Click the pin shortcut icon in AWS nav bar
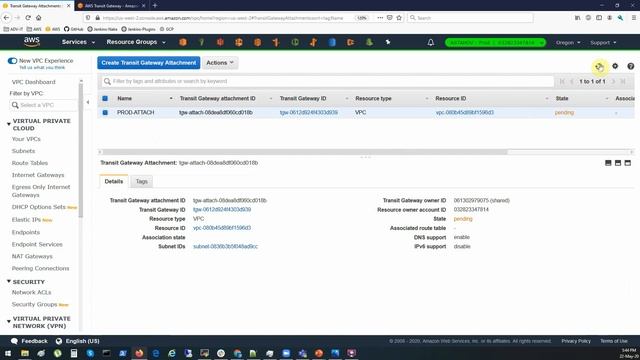The width and height of the screenshot is (640, 360). [388, 42]
